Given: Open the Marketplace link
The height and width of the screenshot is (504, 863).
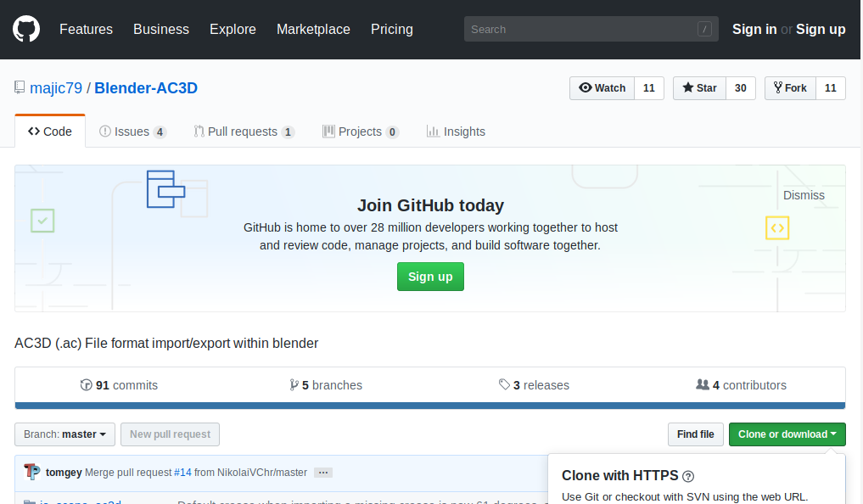Looking at the screenshot, I should [x=313, y=29].
